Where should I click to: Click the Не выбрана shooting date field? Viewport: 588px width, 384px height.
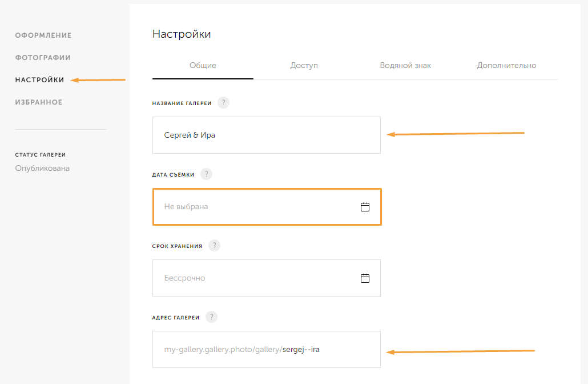[x=267, y=207]
